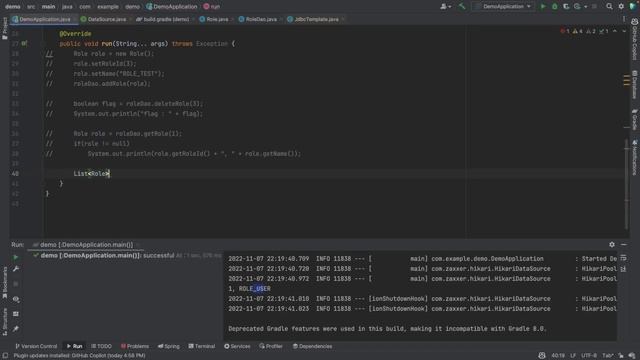Open Version Control tool window
Image resolution: width=640 pixels, height=360 pixels.
click(36, 346)
